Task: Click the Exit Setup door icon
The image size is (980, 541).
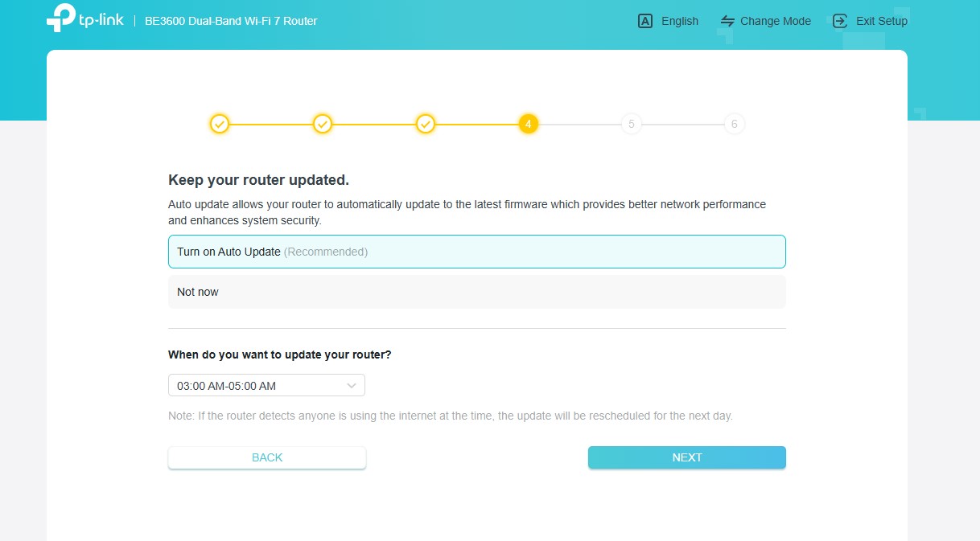Action: (840, 21)
